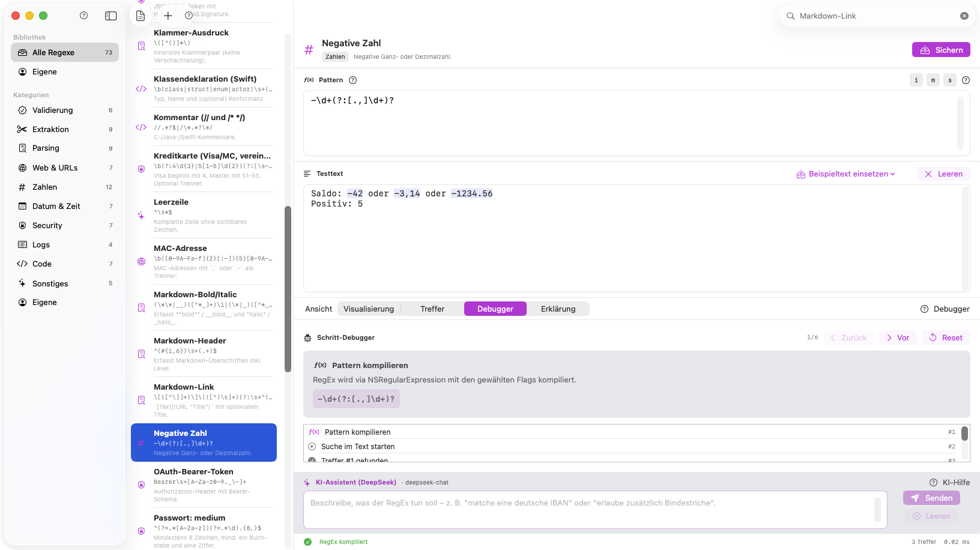
Task: Open Pattern help question mark icon
Action: point(352,80)
